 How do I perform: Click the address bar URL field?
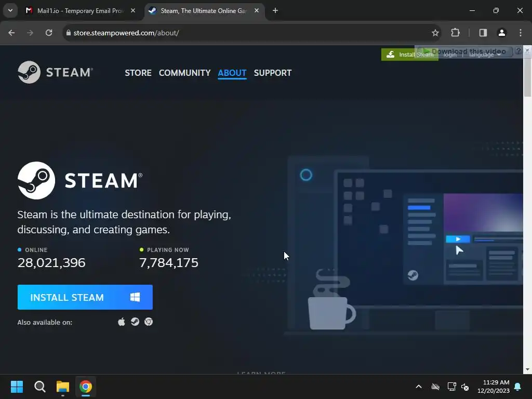click(251, 33)
